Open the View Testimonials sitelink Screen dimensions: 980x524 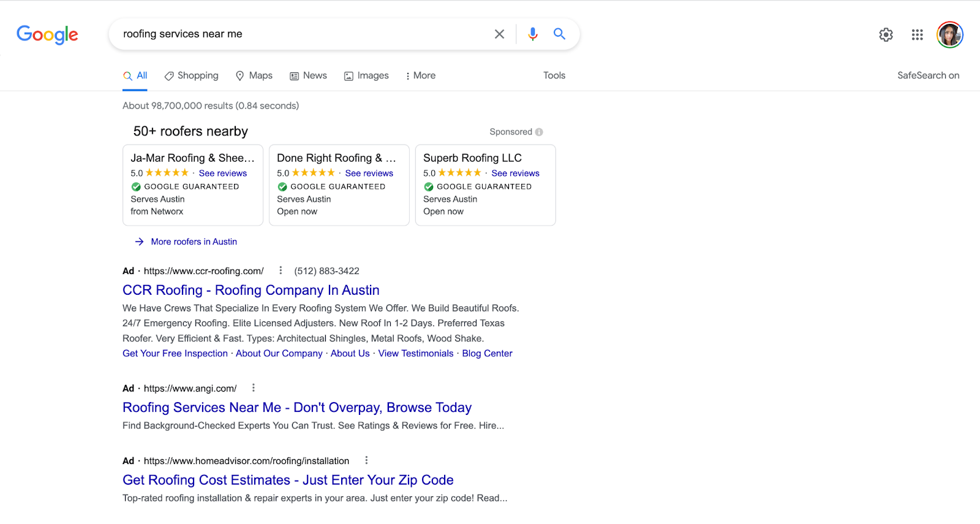coord(416,353)
